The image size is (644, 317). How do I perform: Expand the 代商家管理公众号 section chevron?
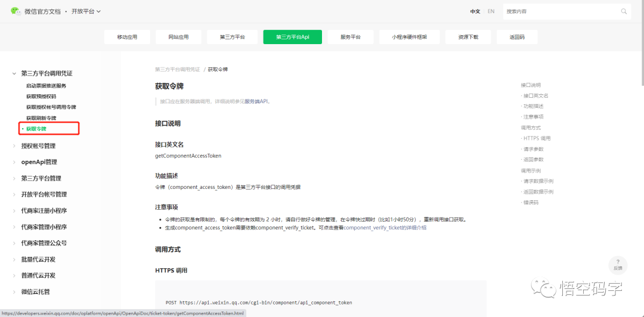14,243
